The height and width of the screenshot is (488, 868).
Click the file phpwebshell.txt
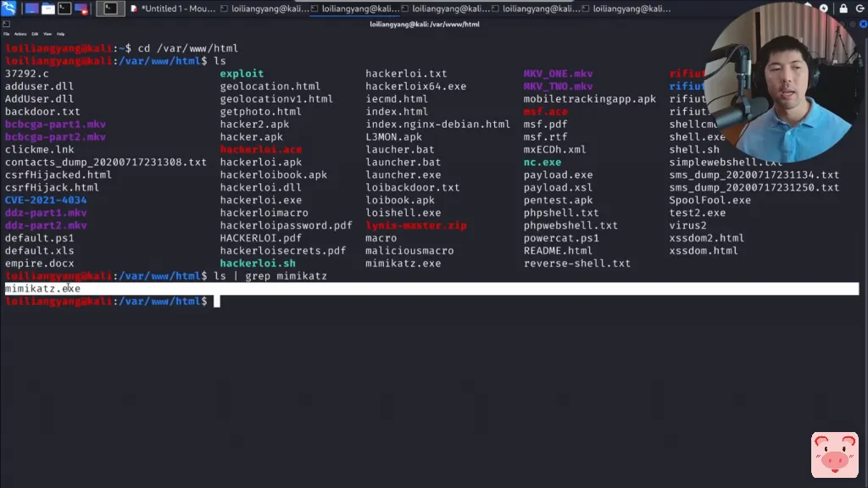click(570, 225)
